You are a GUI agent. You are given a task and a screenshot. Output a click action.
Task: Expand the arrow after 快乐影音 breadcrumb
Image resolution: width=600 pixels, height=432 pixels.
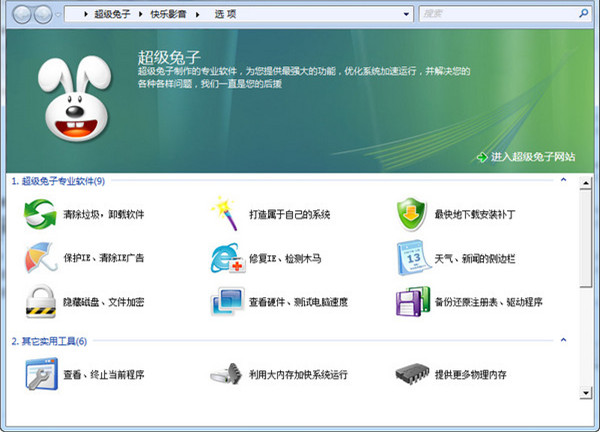pos(197,15)
